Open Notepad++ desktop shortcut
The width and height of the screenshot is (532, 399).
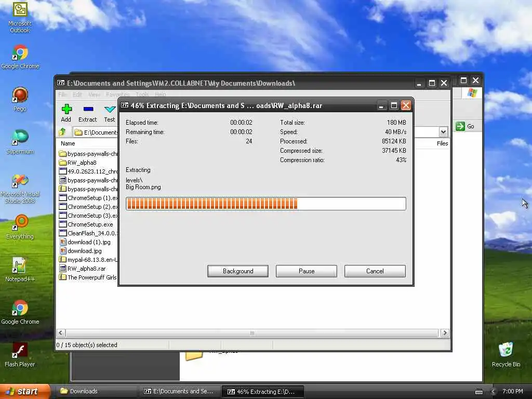(x=20, y=270)
